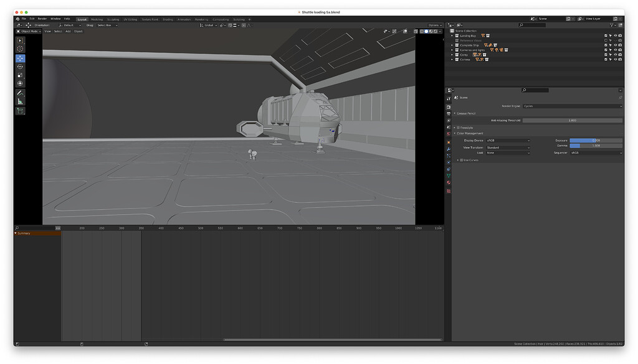
Task: Click the Exposure slider
Action: pyautogui.click(x=596, y=141)
